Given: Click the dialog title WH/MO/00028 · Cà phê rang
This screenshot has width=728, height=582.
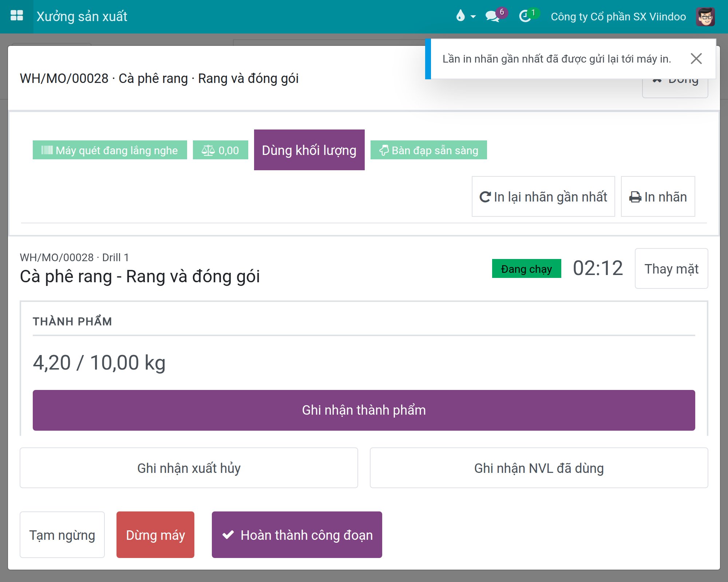Looking at the screenshot, I should [159, 78].
